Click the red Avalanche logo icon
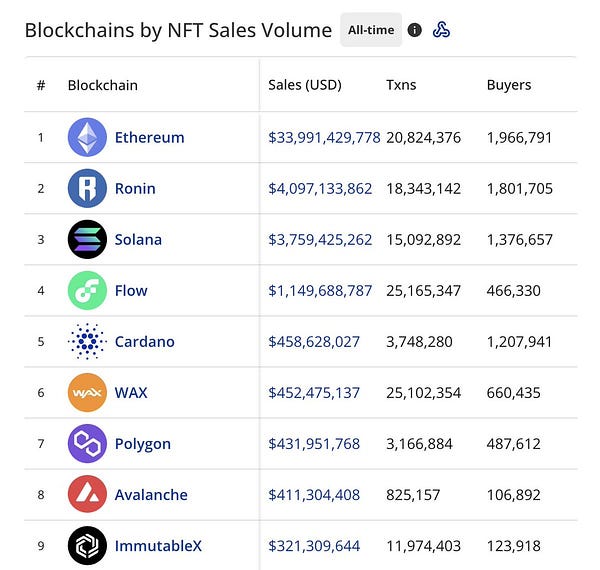600x570 pixels. click(x=87, y=494)
